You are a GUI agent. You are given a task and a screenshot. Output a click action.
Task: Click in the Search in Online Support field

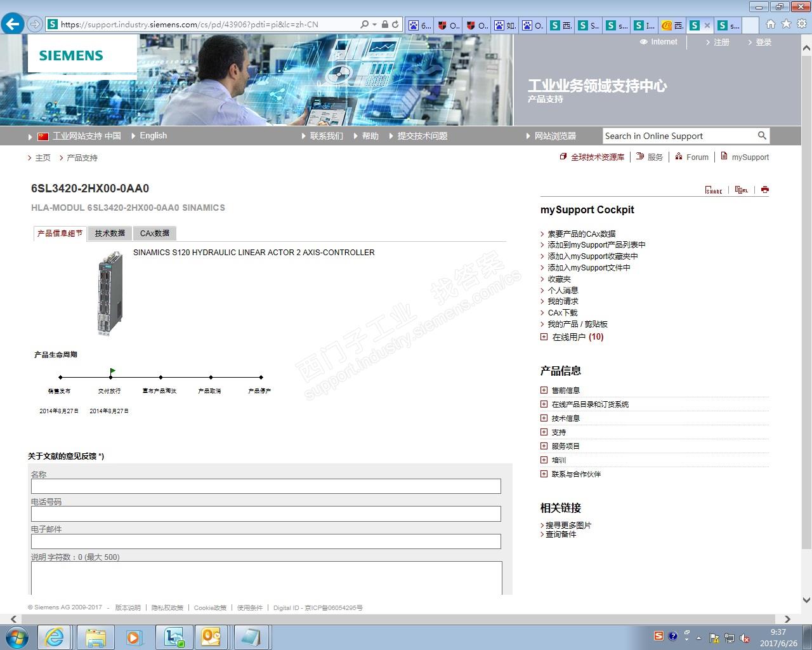click(679, 136)
